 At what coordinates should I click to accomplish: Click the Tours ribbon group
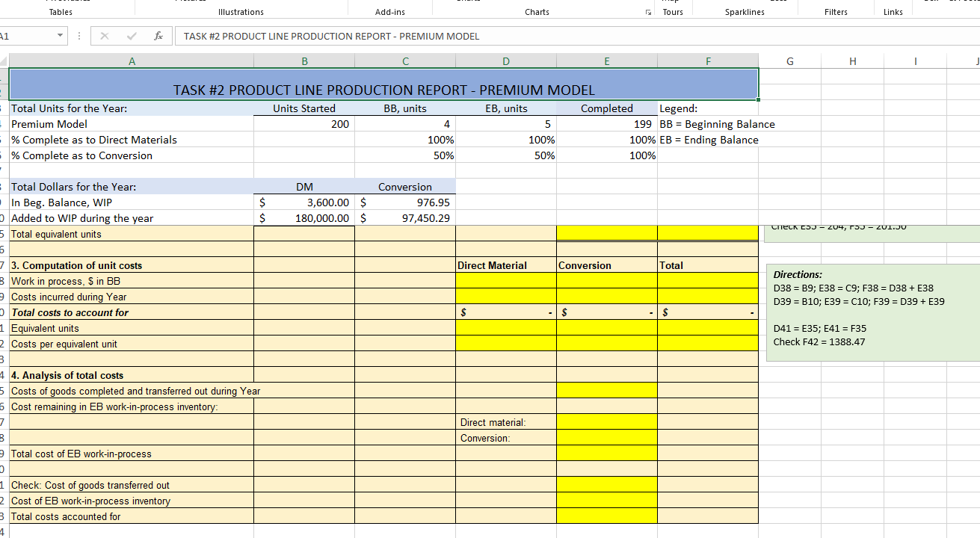click(672, 11)
